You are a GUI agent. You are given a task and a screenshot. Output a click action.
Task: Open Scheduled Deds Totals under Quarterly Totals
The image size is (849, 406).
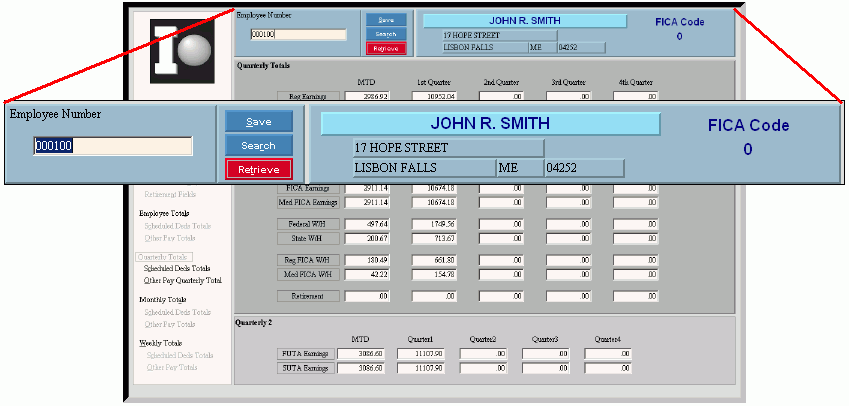177,268
